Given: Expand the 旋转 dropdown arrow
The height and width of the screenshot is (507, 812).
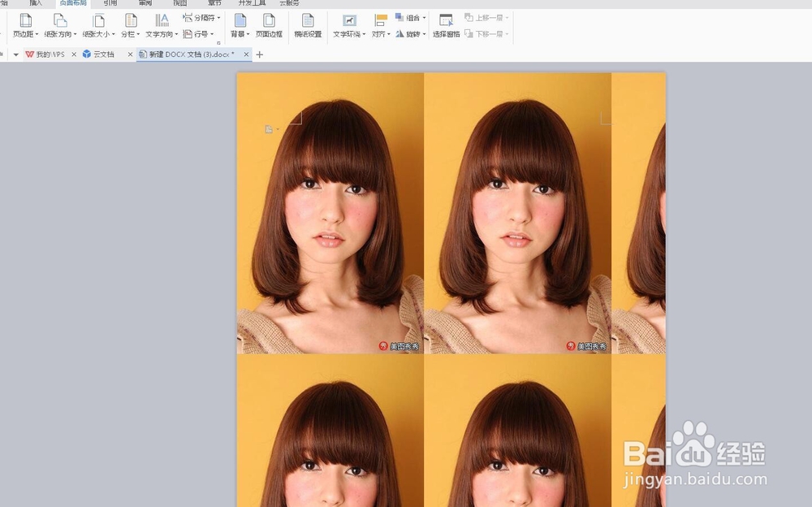Looking at the screenshot, I should click(x=424, y=34).
